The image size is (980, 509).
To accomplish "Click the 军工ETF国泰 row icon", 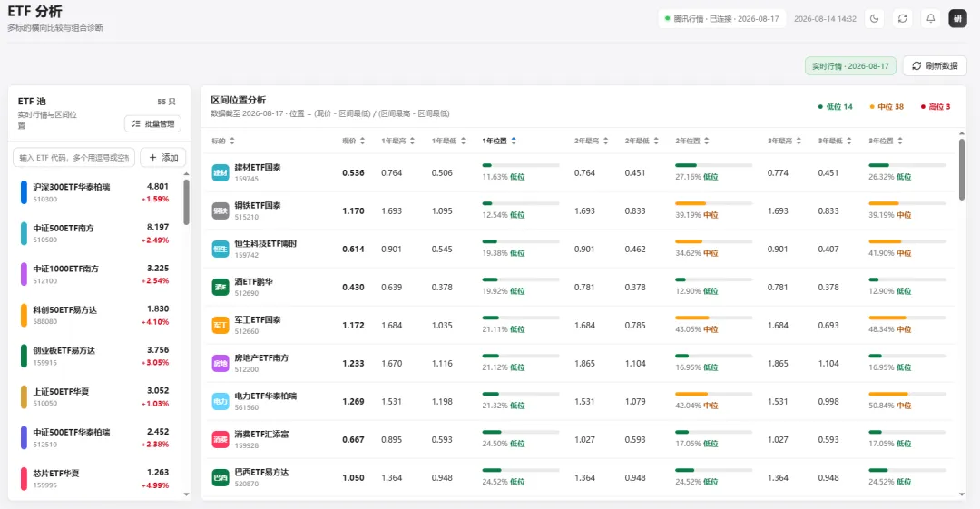I will pyautogui.click(x=220, y=325).
